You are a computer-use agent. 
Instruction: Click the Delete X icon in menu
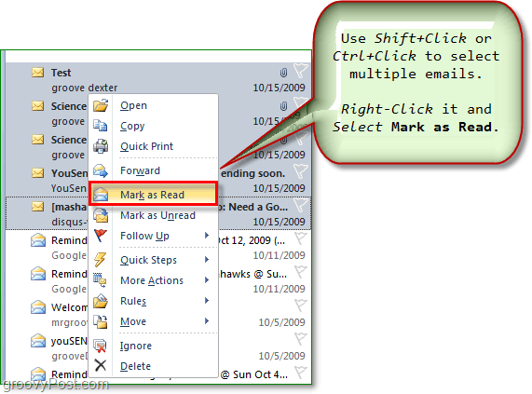pyautogui.click(x=101, y=365)
